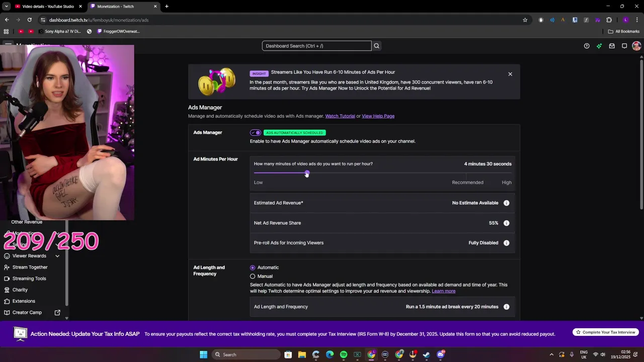Select the Automatic ad length option
The width and height of the screenshot is (644, 362).
(253, 267)
